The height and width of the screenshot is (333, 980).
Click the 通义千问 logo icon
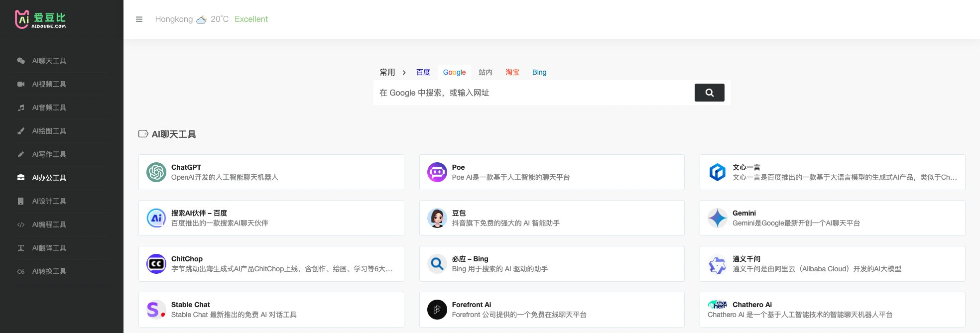tap(718, 265)
